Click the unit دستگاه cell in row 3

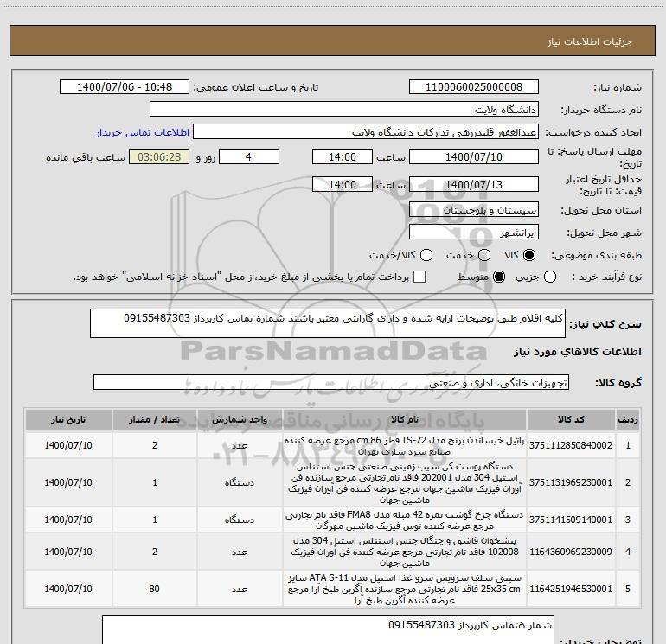click(x=240, y=520)
